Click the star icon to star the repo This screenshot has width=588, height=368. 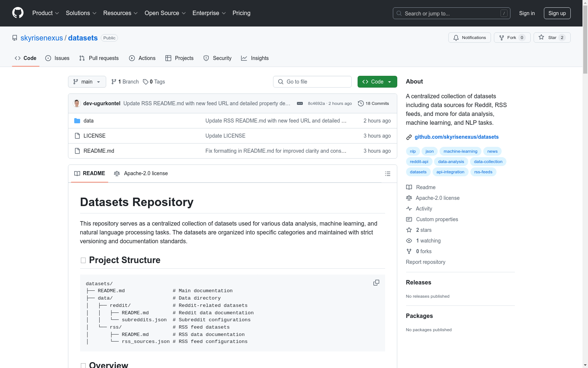pos(541,37)
